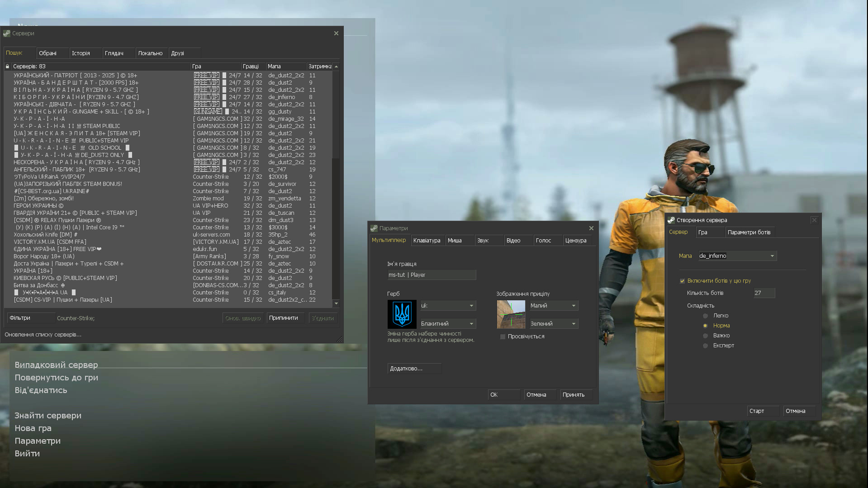
Task: Click the Steam icon in Параметри title bar
Action: coord(374,228)
